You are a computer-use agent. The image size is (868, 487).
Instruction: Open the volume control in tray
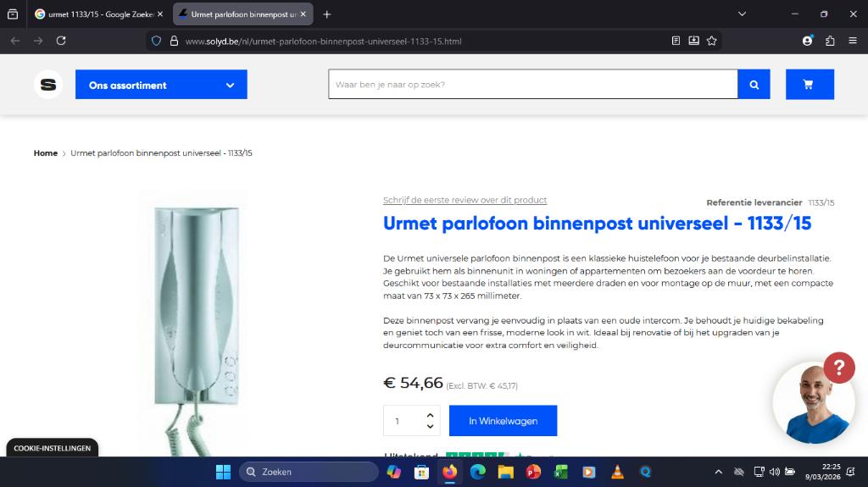coord(775,472)
